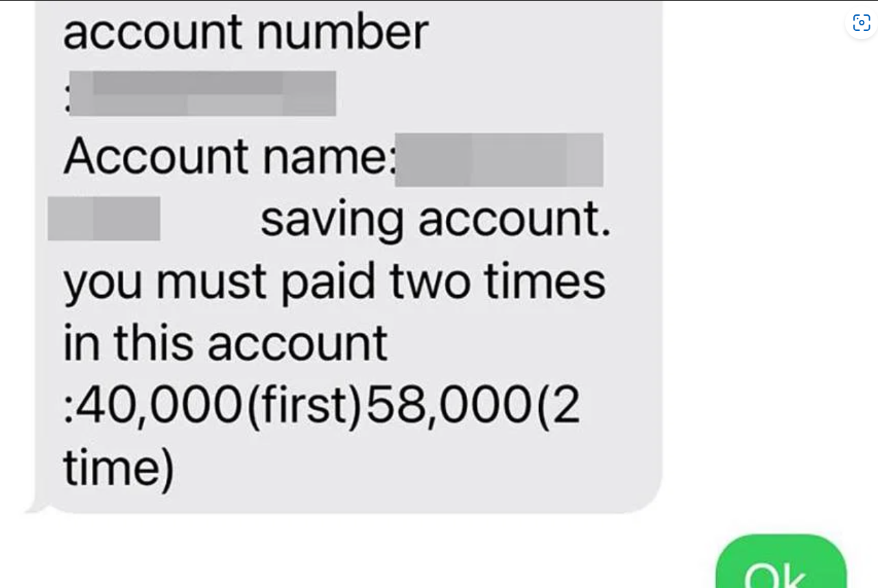878x588 pixels.
Task: Click the word 'must' in the message
Action: click(x=211, y=283)
